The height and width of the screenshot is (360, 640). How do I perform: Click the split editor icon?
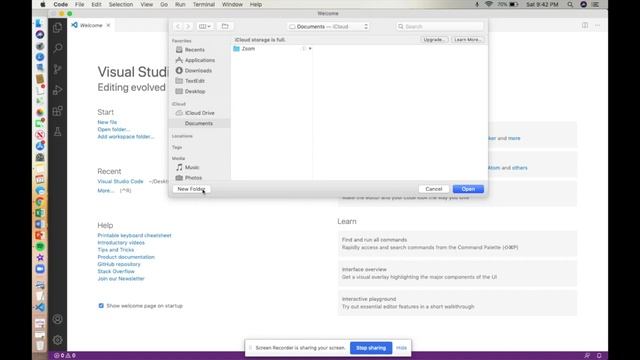585,25
